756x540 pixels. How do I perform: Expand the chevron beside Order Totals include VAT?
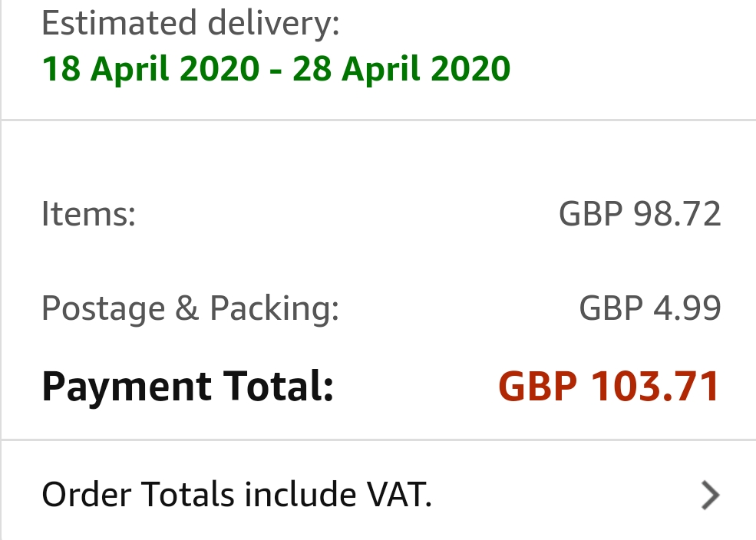[711, 496]
